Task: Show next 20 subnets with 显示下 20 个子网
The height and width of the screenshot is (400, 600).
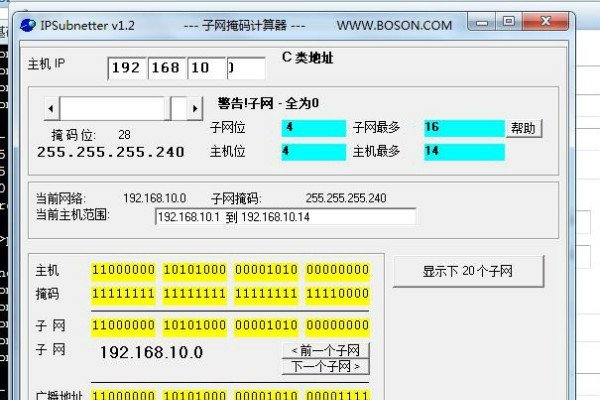Action: pos(468,271)
